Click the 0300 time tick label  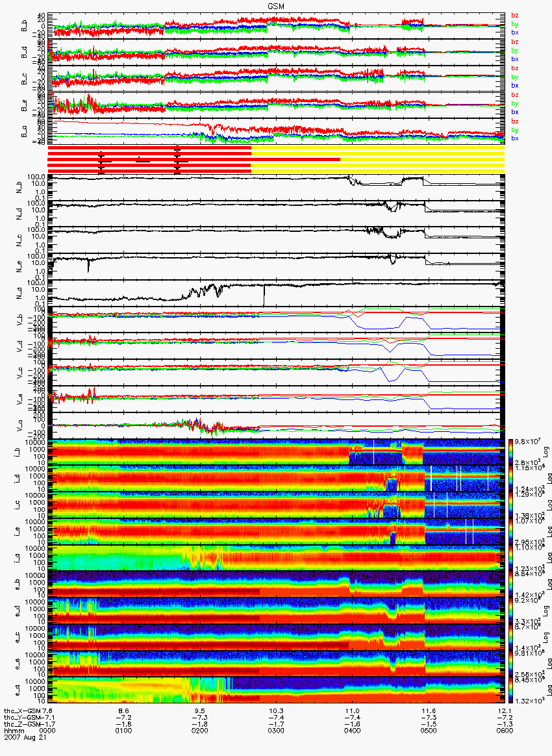(x=276, y=731)
